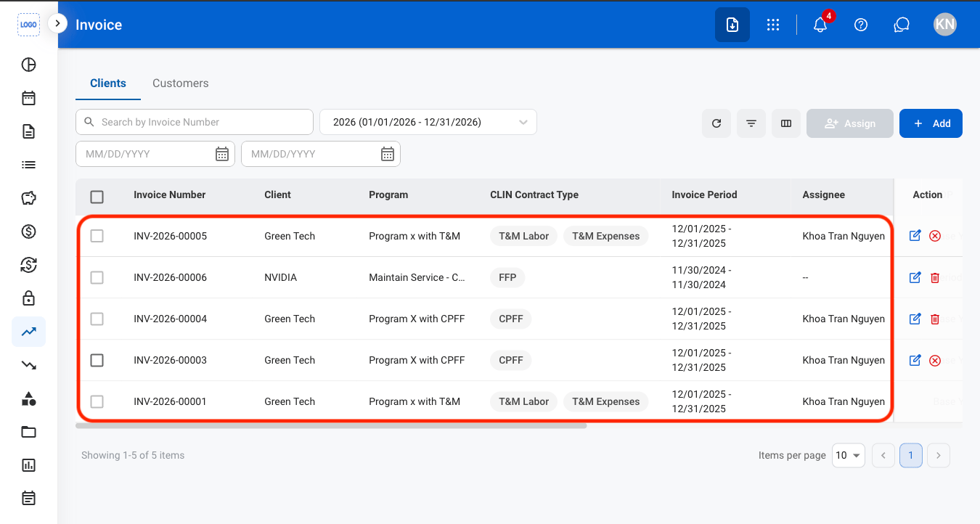Expand the sidebar with arrow toggle
This screenshot has height=524, width=980.
[57, 23]
